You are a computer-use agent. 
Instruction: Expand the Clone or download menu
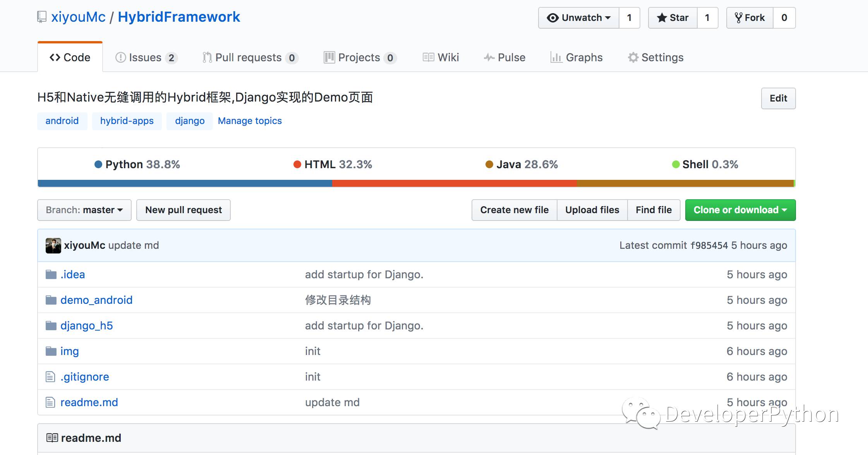(740, 210)
